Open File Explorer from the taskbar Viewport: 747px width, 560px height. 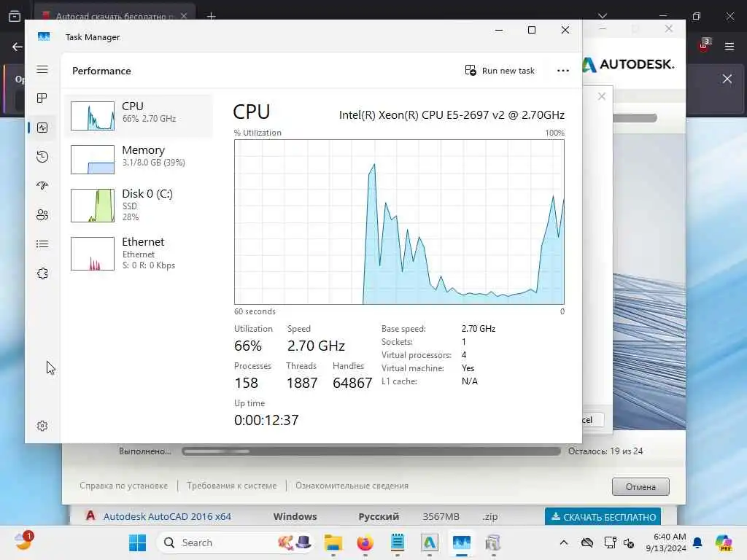(x=333, y=542)
